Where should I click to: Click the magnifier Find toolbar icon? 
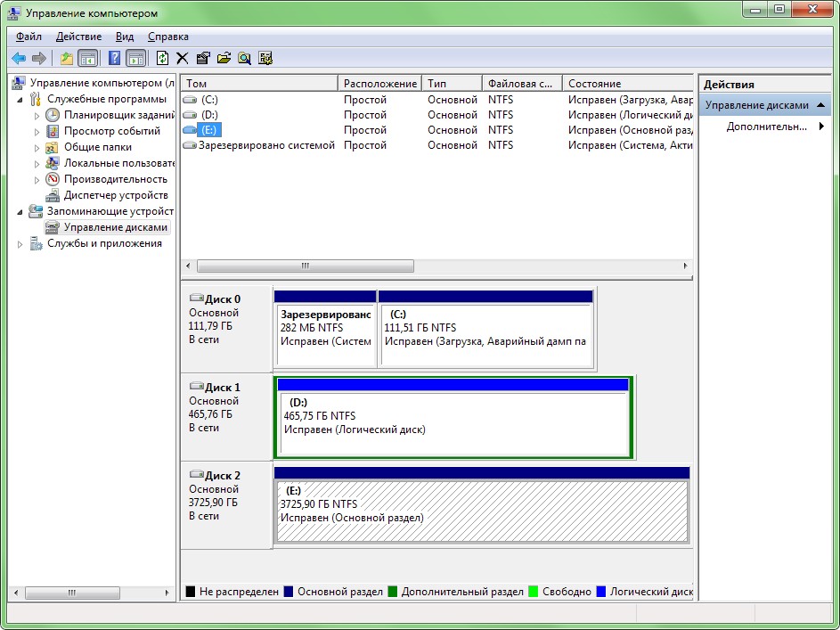tap(244, 58)
